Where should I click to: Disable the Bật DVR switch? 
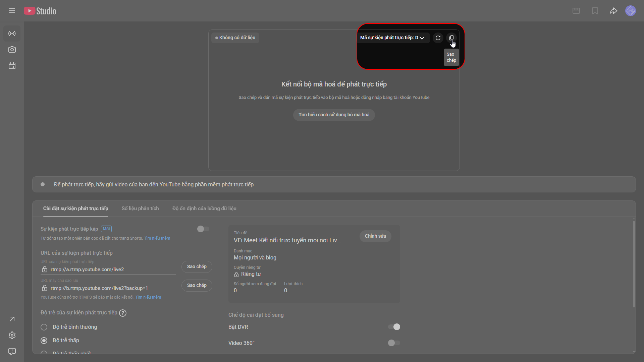click(x=394, y=327)
